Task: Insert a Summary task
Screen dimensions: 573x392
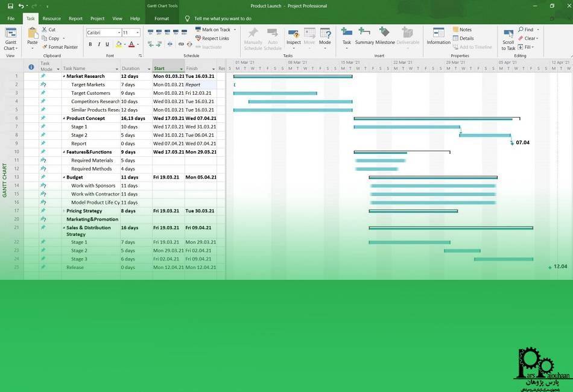Action: pyautogui.click(x=364, y=36)
